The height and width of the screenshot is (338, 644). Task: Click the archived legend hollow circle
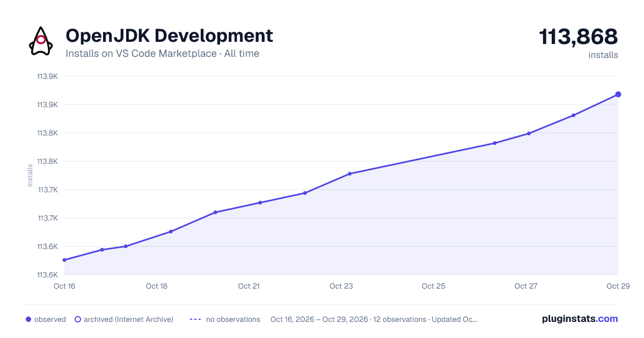77,319
